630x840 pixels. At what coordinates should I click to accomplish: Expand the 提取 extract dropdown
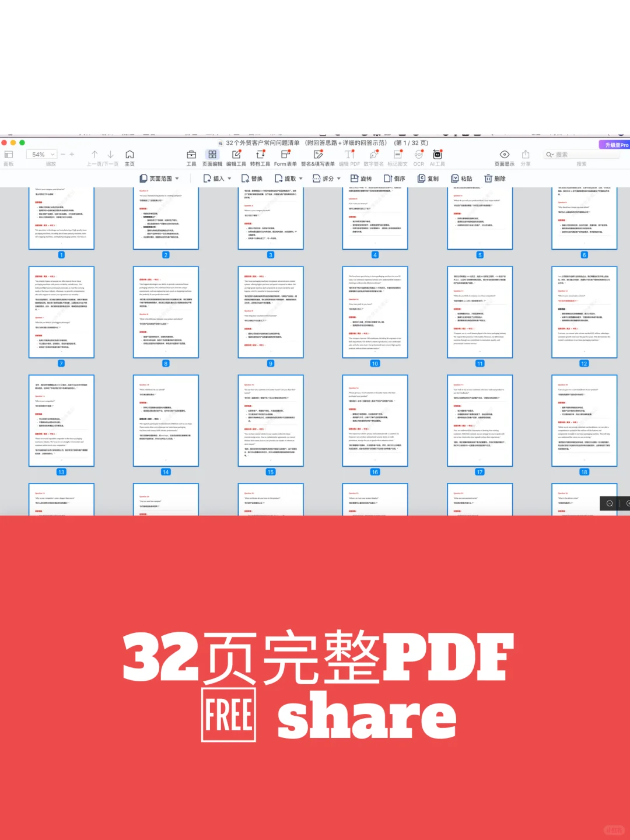tap(288, 178)
